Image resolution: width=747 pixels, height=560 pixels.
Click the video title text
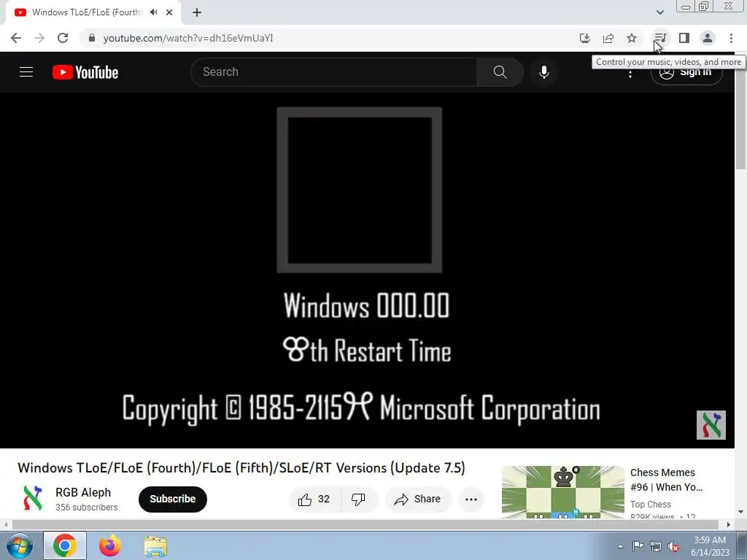pyautogui.click(x=241, y=467)
